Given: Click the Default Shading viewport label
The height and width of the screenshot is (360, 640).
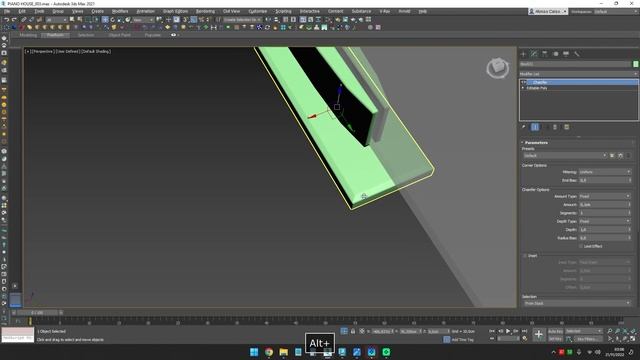Looking at the screenshot, I should click(96, 51).
